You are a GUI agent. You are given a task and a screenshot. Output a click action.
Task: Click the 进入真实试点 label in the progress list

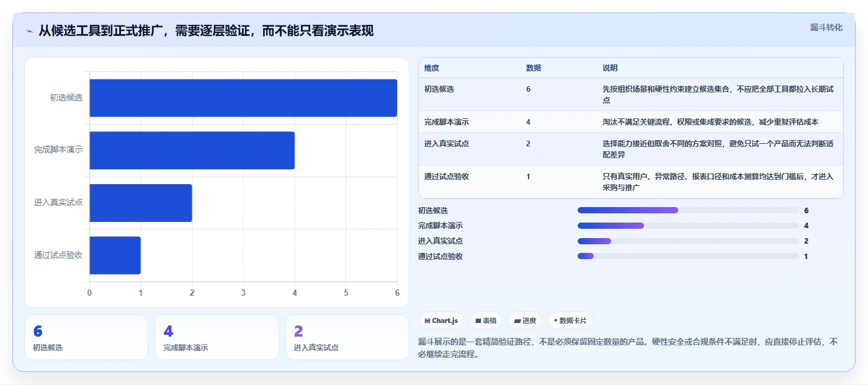441,241
